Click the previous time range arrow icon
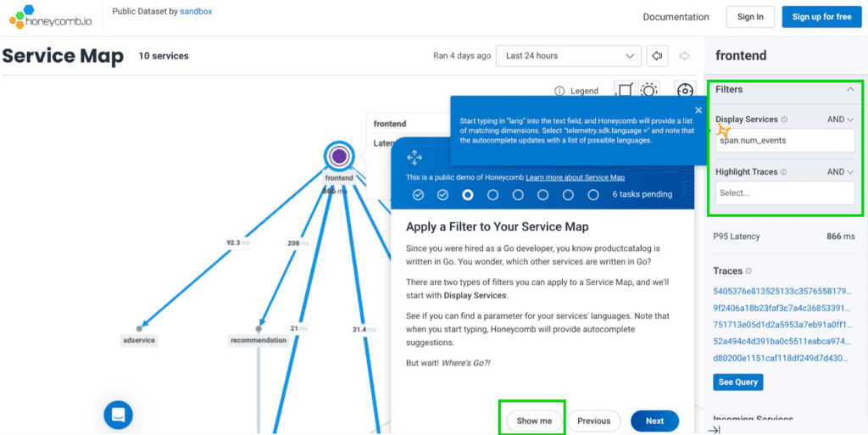This screenshot has height=435, width=868. tap(656, 56)
